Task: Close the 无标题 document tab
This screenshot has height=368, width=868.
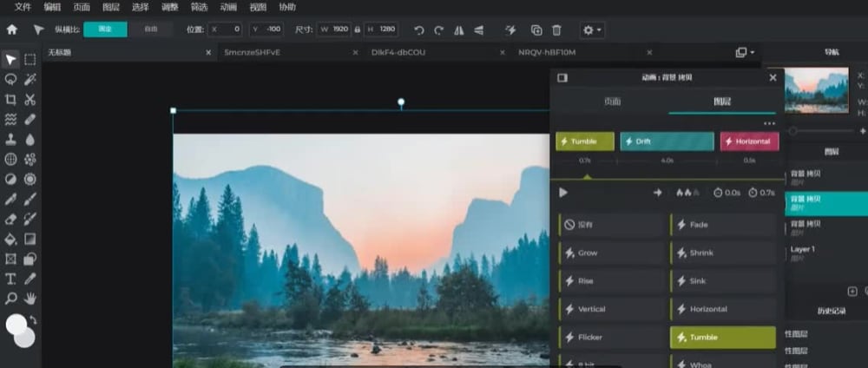Action: [208, 53]
